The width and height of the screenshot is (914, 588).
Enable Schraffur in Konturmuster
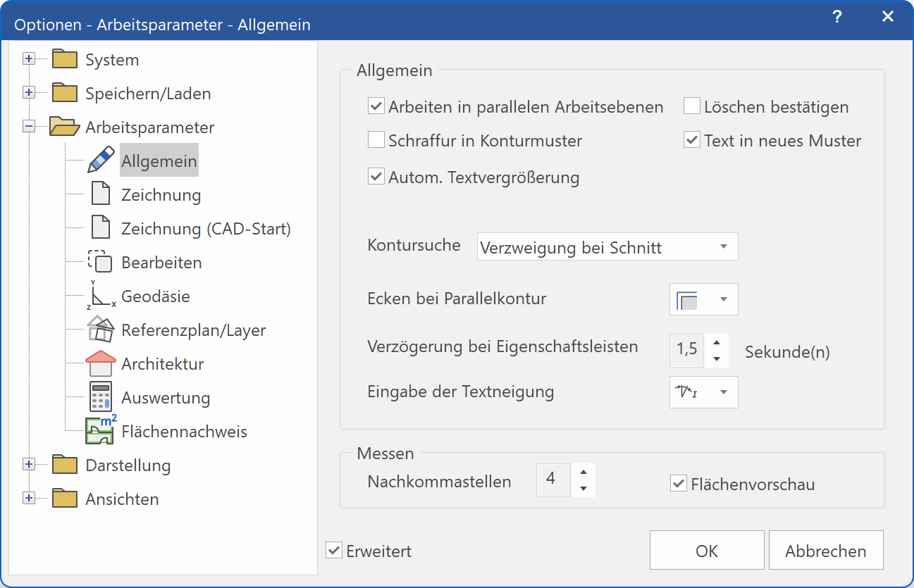(x=376, y=139)
